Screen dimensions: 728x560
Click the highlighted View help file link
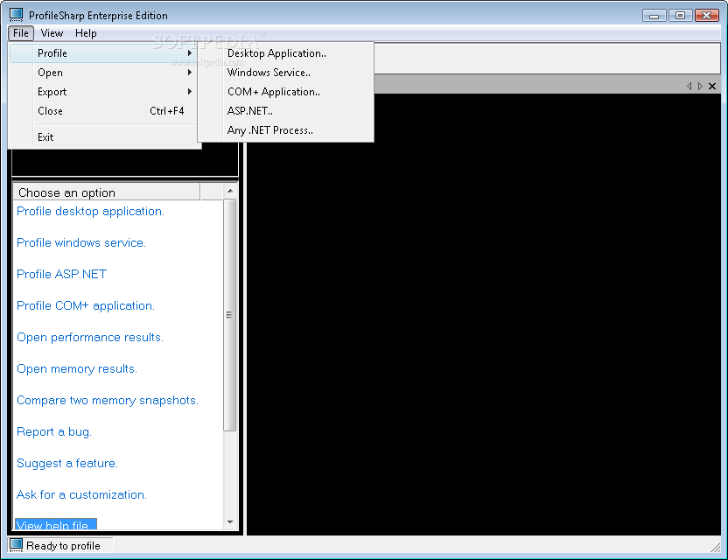pos(56,525)
